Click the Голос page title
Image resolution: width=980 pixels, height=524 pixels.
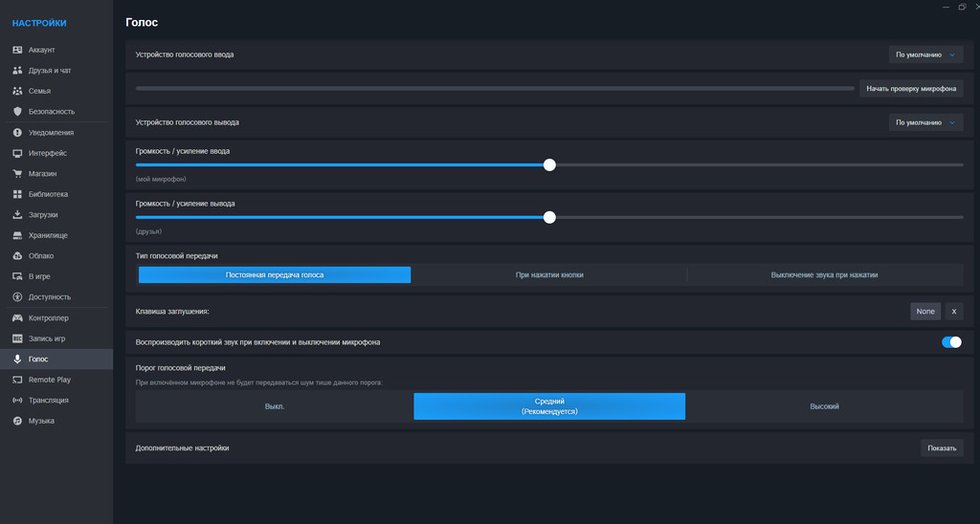click(142, 23)
